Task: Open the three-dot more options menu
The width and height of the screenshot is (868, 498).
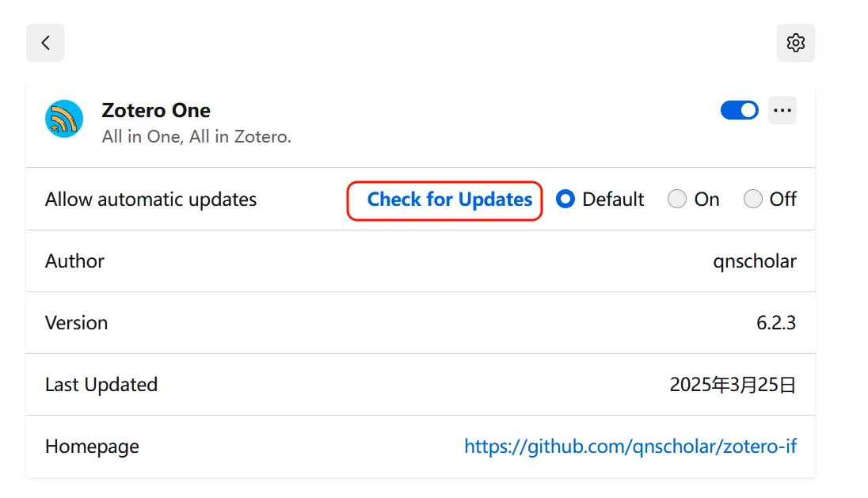Action: pos(782,110)
